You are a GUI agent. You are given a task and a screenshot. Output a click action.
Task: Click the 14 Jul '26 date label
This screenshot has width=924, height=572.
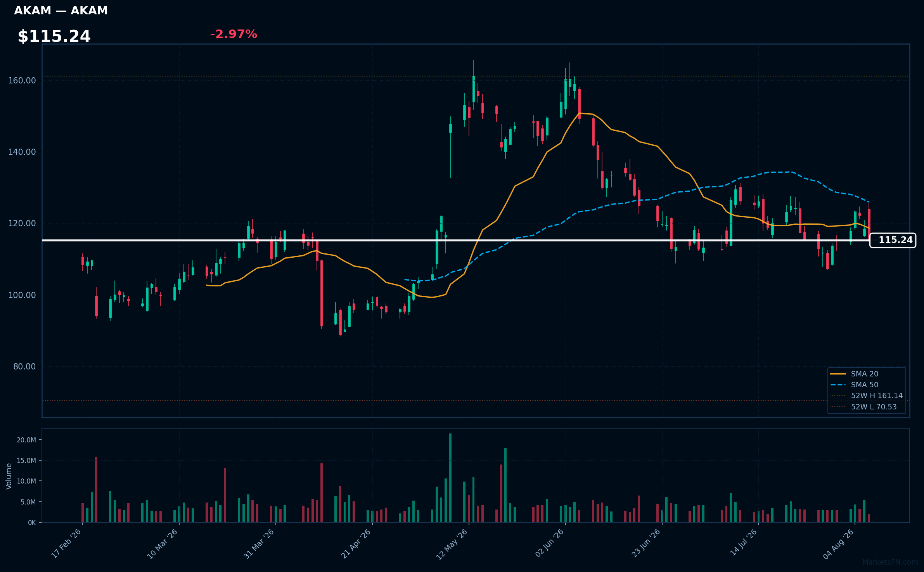744,543
